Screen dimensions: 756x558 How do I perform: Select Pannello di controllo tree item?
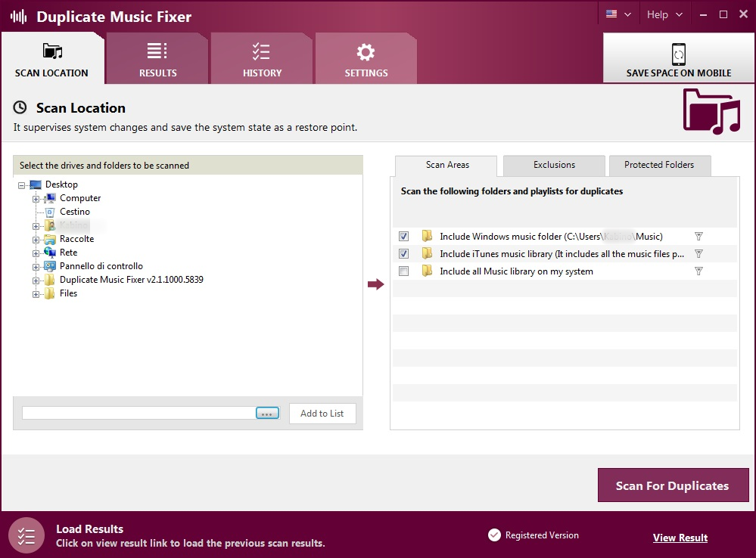tap(101, 266)
